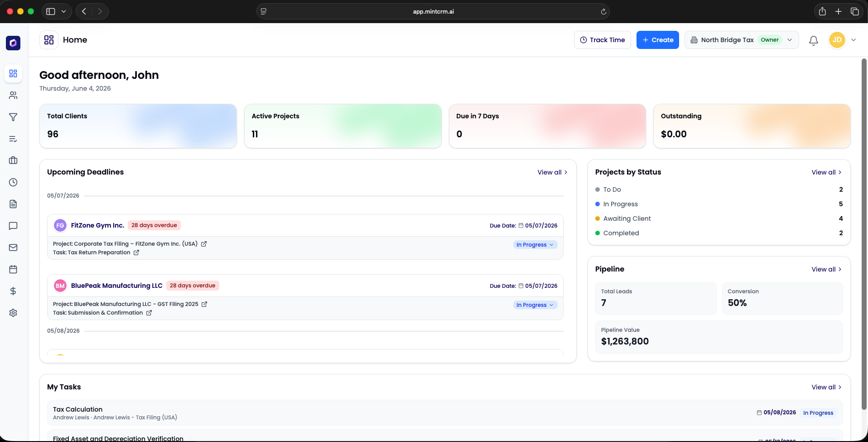Open Corporate Tax Filing project external link icon

coord(204,244)
